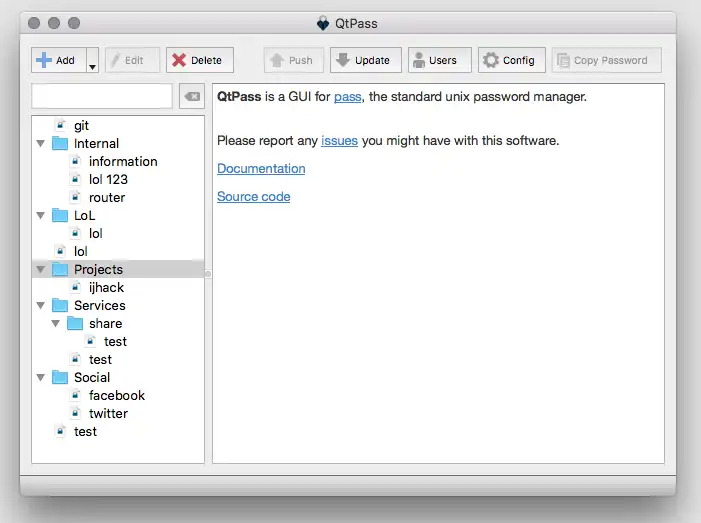Select the lol 123 entry
The width and height of the screenshot is (701, 523).
pyautogui.click(x=118, y=179)
